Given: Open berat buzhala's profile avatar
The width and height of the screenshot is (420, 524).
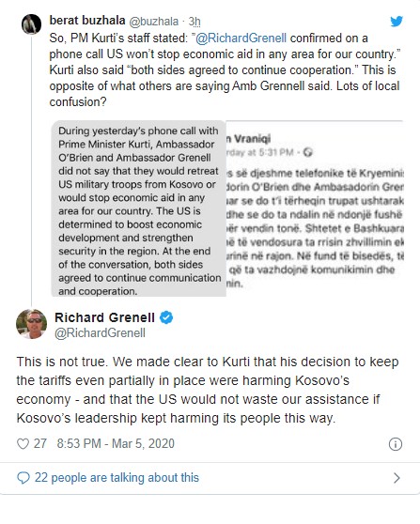Looking at the screenshot, I should (x=31, y=24).
